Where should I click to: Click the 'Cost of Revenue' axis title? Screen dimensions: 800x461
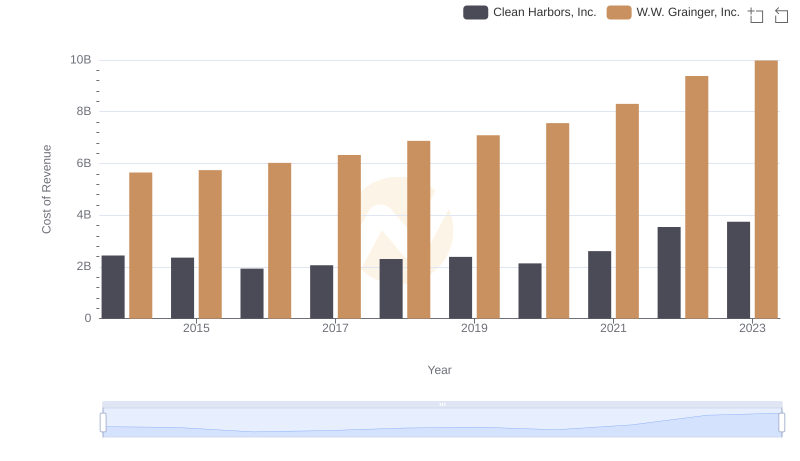(46, 189)
